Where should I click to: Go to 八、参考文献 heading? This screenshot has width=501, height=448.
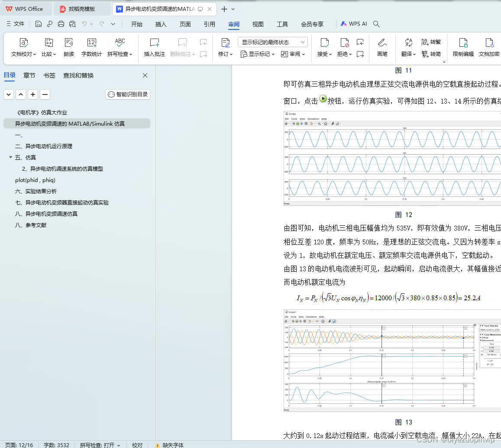[x=31, y=225]
